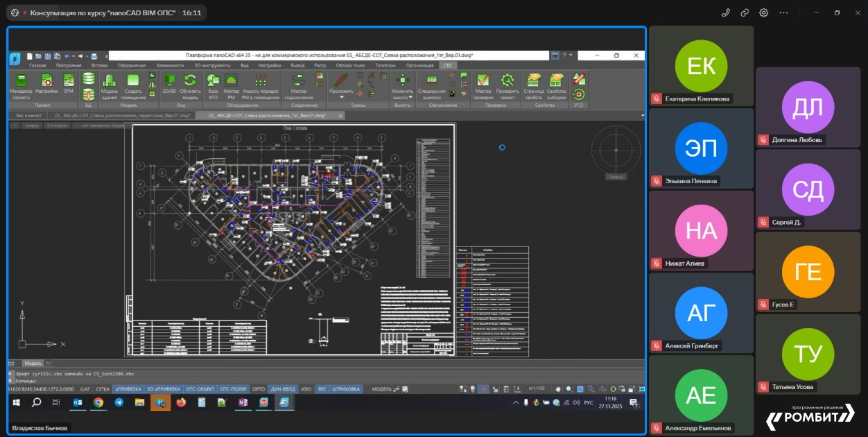The image size is (868, 437).
Task: Click the upper database icon in БД group
Action: (89, 78)
